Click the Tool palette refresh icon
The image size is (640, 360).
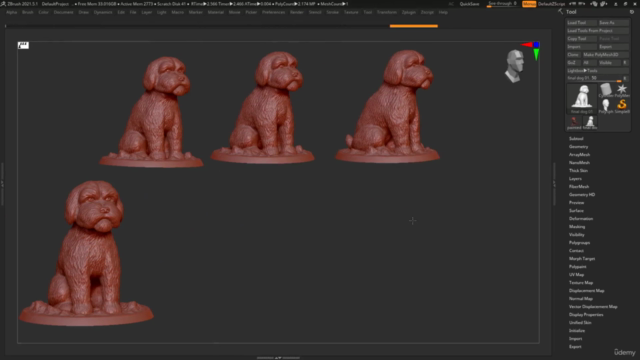click(632, 12)
